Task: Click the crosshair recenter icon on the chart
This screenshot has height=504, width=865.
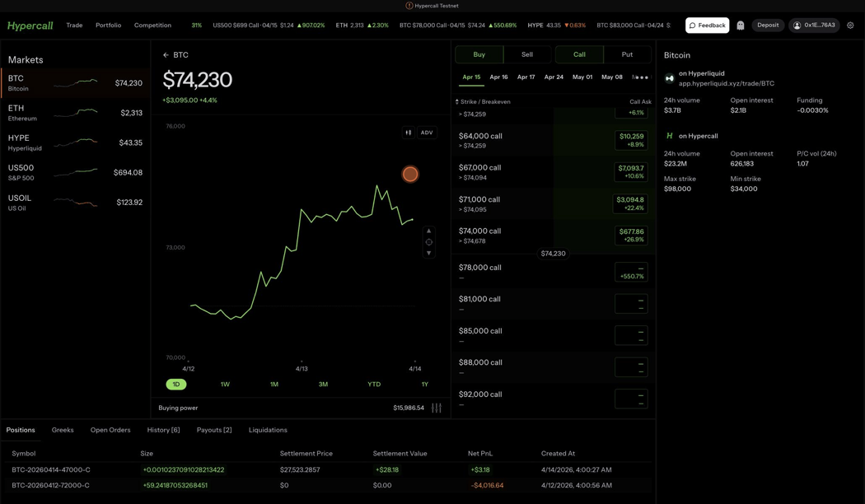Action: pyautogui.click(x=429, y=241)
